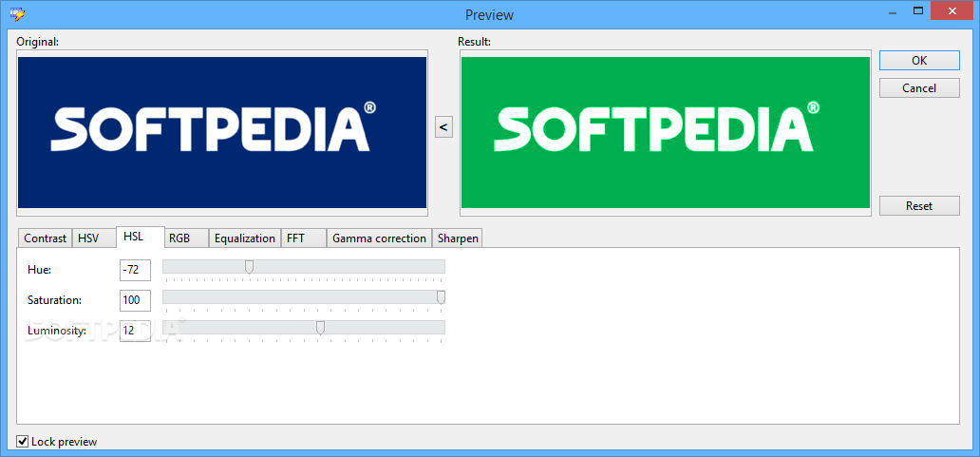Select the HSL tab
The height and width of the screenshot is (457, 980).
click(140, 237)
